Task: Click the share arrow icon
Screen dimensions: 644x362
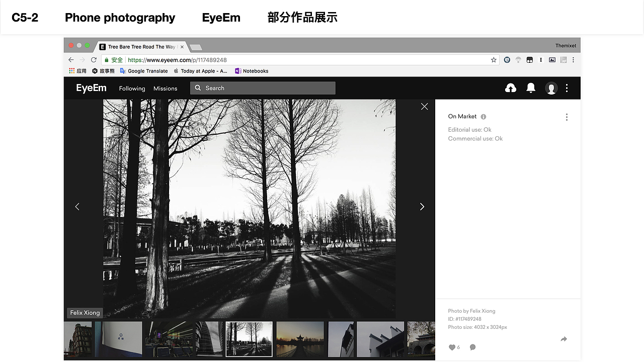Action: coord(563,339)
